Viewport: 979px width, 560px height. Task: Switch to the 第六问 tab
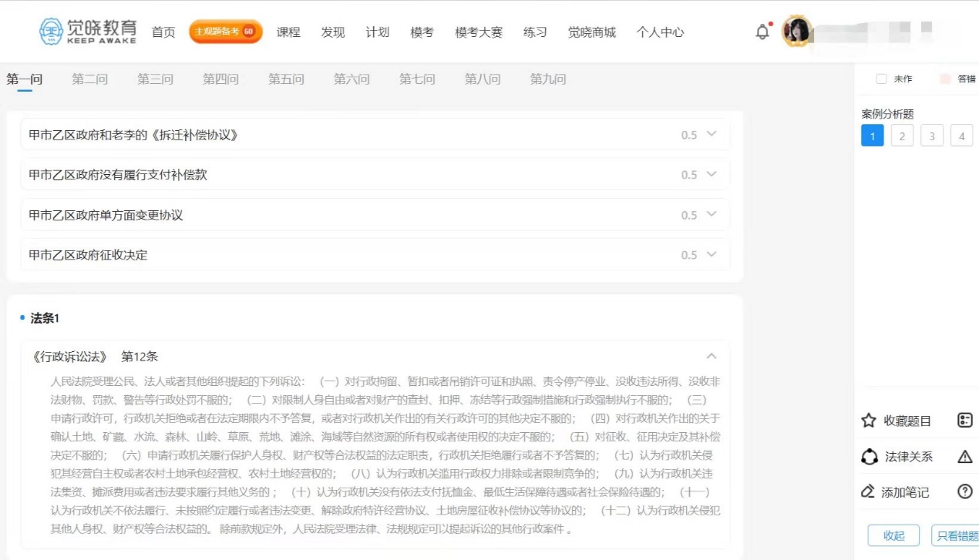[352, 79]
